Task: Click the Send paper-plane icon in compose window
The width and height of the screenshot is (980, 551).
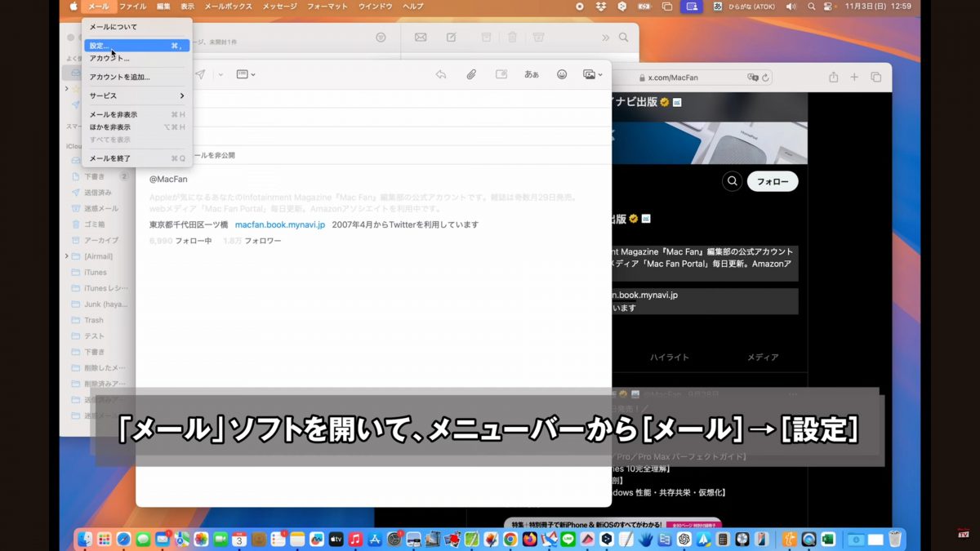Action: click(x=200, y=74)
